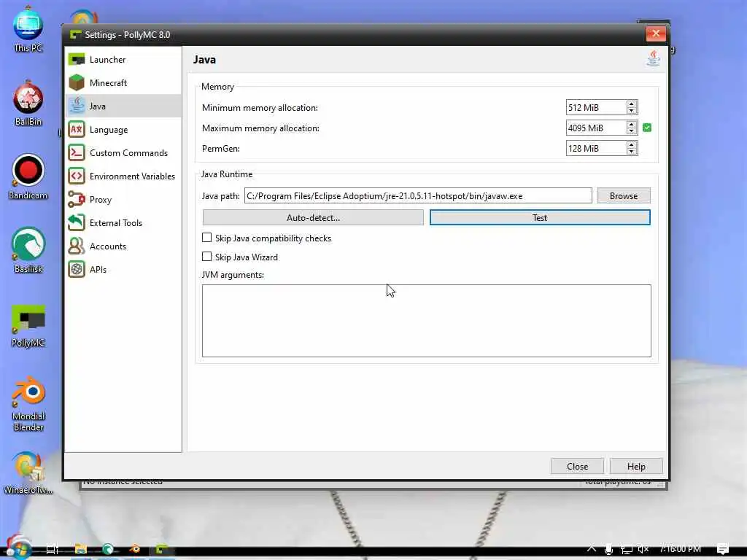
Task: Click the Custom Commands terminal icon
Action: [76, 153]
